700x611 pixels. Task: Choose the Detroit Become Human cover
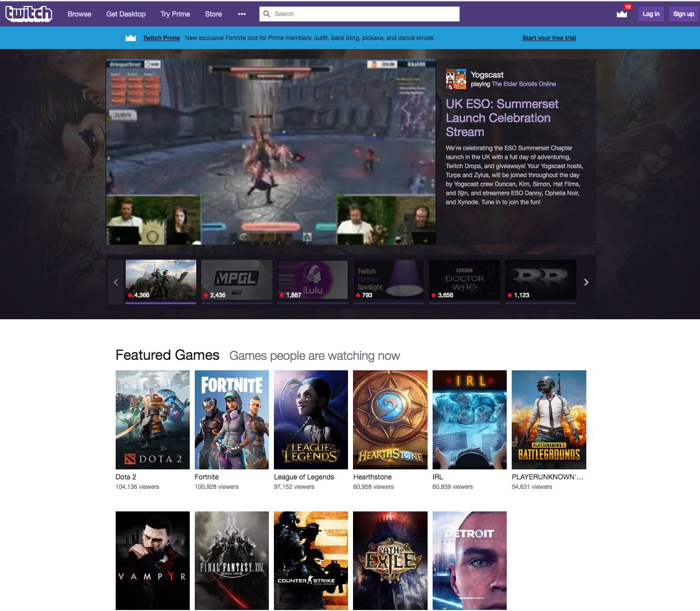pos(469,560)
